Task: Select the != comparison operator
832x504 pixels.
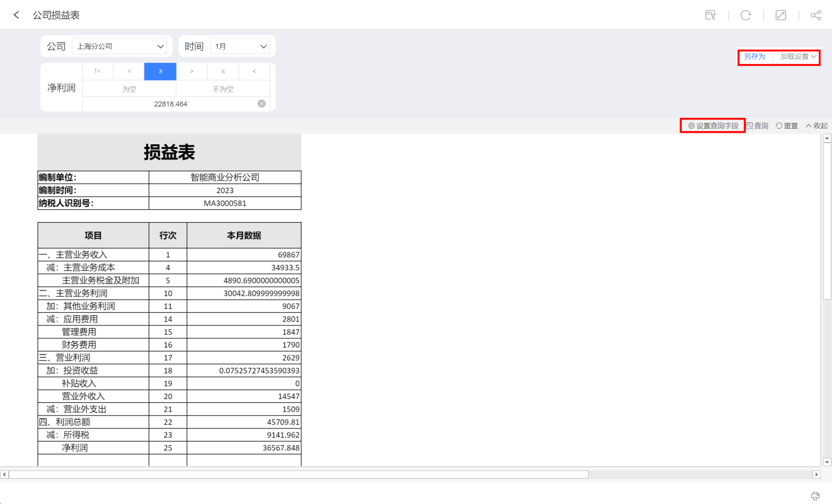Action: coord(98,71)
